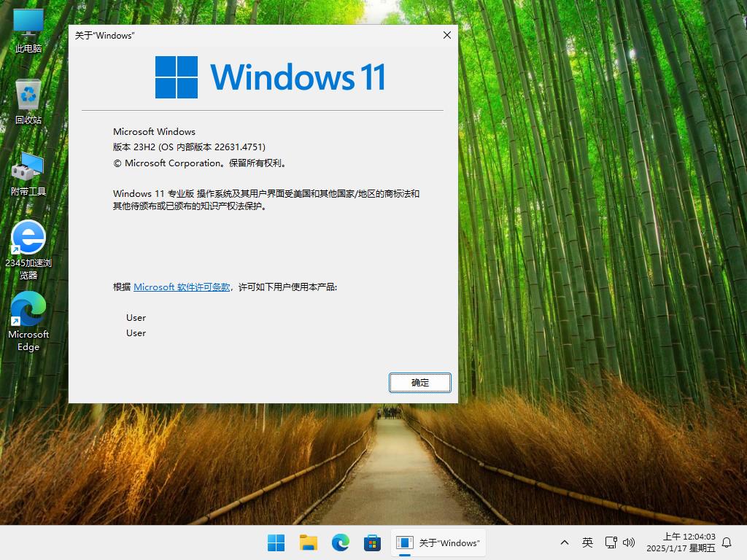Select the 2345加速浏览器 desktop shortcut
Viewport: 747px width, 560px height.
28,250
